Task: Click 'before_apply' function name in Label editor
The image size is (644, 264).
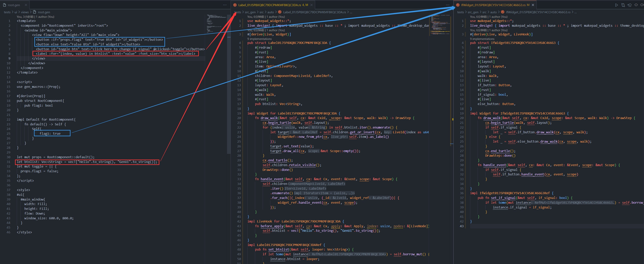Action: coord(272,226)
